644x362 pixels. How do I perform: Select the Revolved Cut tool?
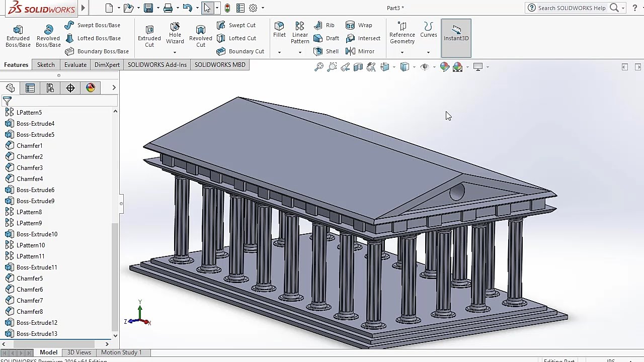click(x=201, y=36)
